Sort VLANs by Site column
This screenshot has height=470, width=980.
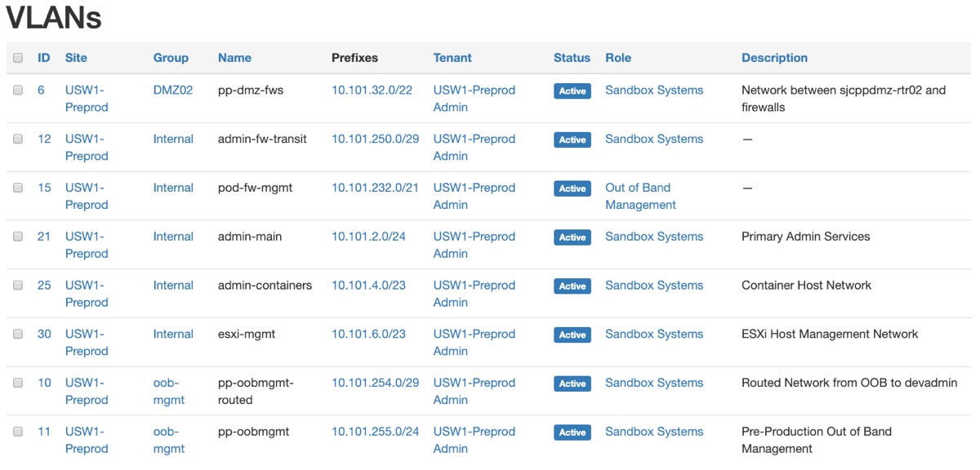76,58
